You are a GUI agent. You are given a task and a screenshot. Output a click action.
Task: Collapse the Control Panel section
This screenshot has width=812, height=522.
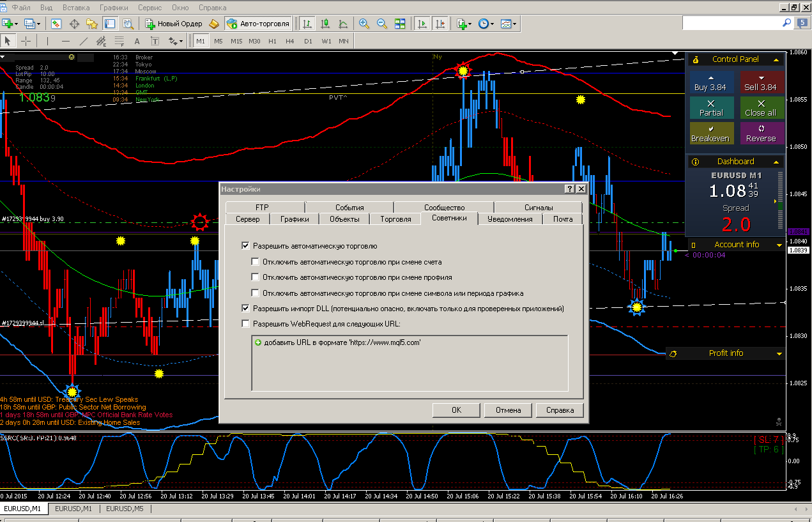click(776, 59)
